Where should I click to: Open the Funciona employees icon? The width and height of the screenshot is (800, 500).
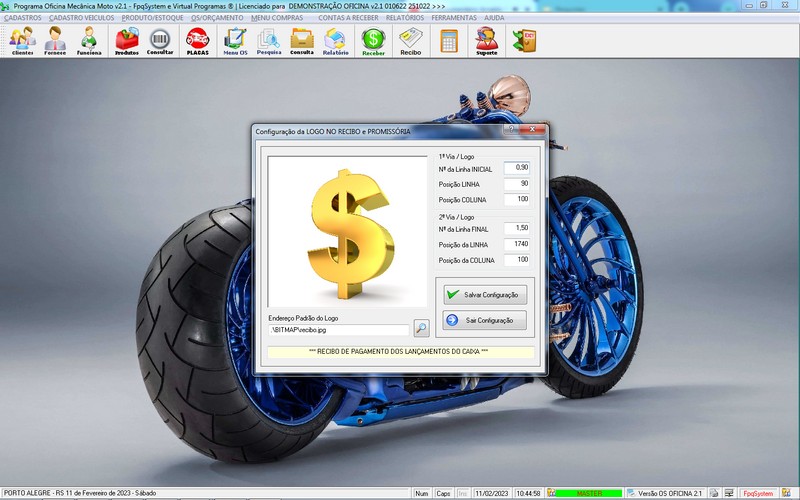[89, 41]
